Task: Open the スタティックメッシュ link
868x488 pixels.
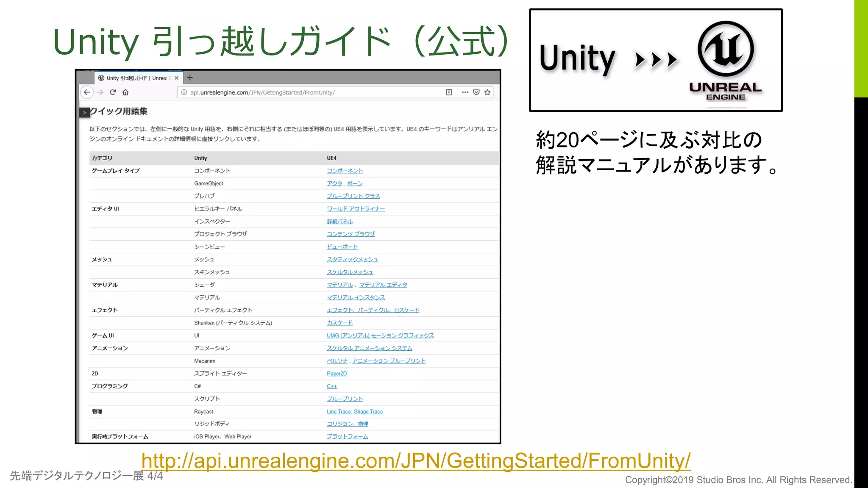Action: [x=352, y=259]
